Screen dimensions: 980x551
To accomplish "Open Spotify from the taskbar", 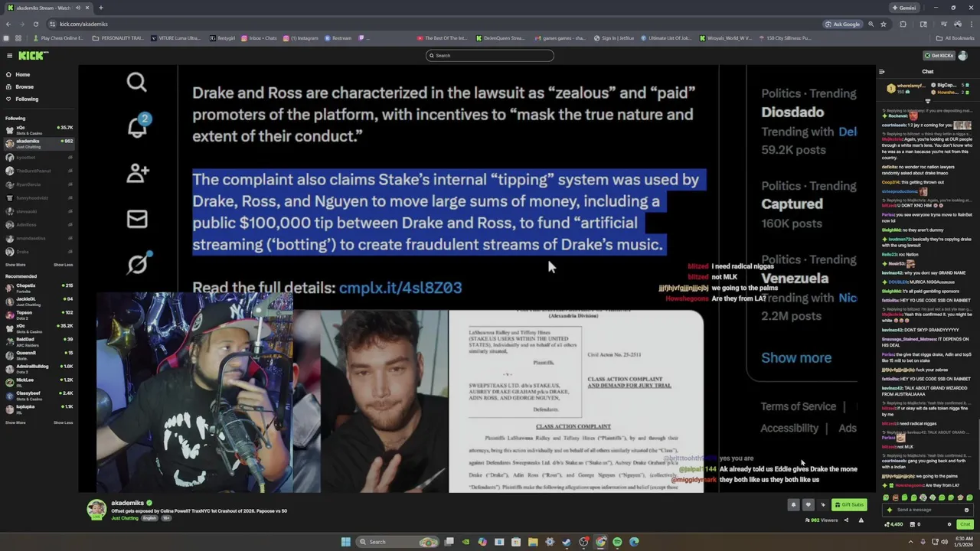I will tap(617, 542).
